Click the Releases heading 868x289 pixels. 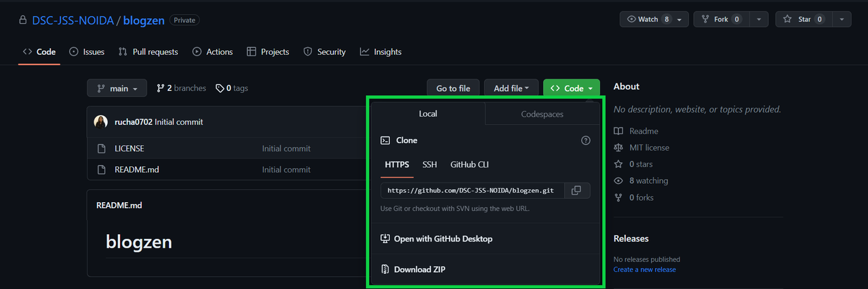pyautogui.click(x=631, y=239)
